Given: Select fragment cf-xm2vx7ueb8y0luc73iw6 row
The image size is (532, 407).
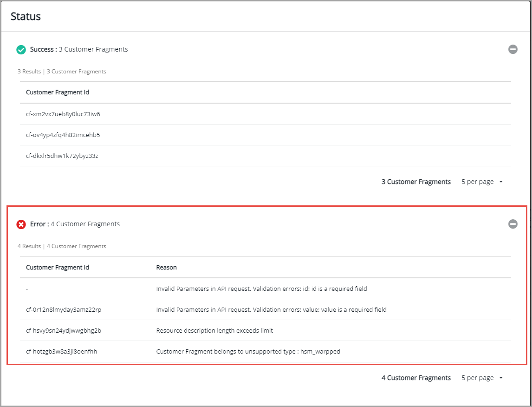Looking at the screenshot, I should [x=63, y=114].
